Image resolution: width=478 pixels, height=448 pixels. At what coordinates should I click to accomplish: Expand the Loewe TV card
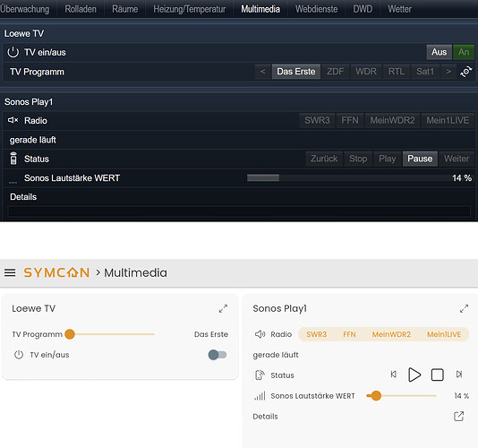click(223, 309)
